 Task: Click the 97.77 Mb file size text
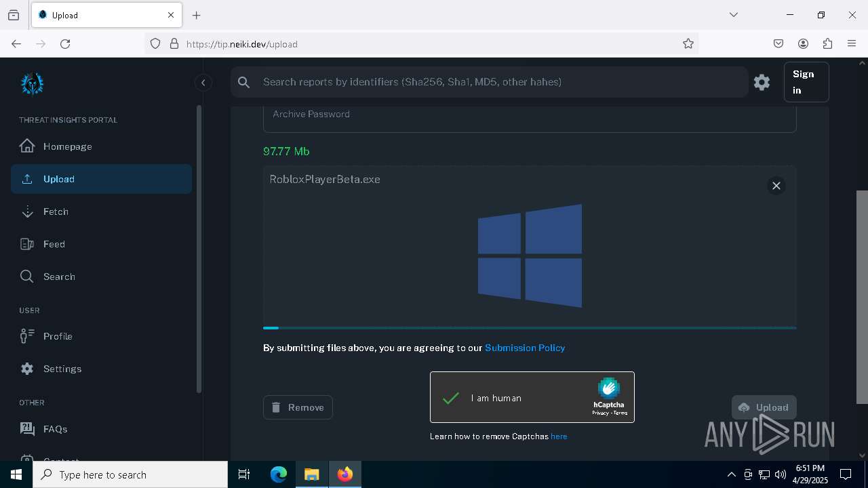tap(286, 151)
